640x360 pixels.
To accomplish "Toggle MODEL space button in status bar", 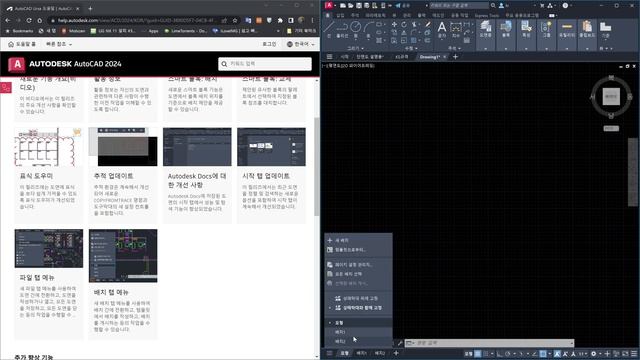I will click(x=469, y=353).
